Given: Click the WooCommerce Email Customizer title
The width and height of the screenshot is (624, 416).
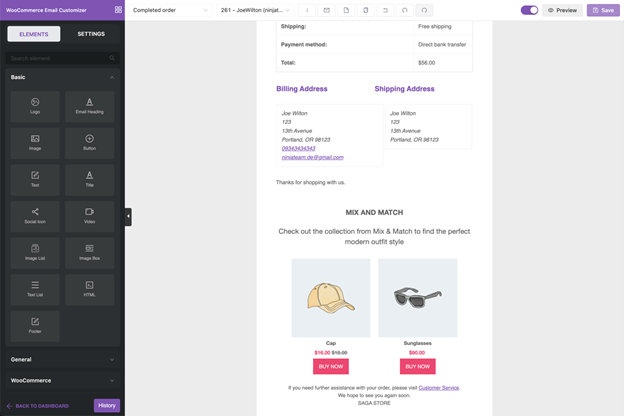Looking at the screenshot, I should (46, 10).
